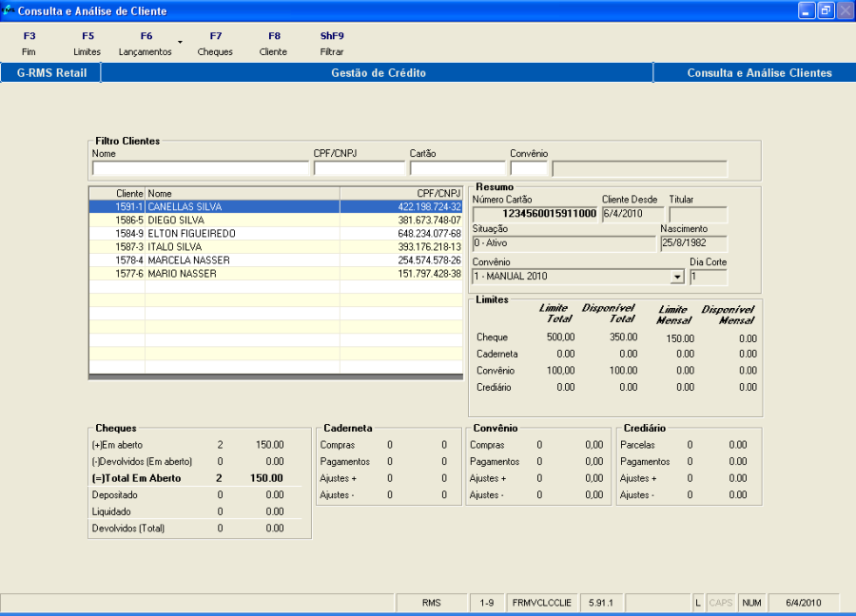This screenshot has height=616, width=856.
Task: Click the Gestão de Crédito banner title
Action: [x=379, y=73]
